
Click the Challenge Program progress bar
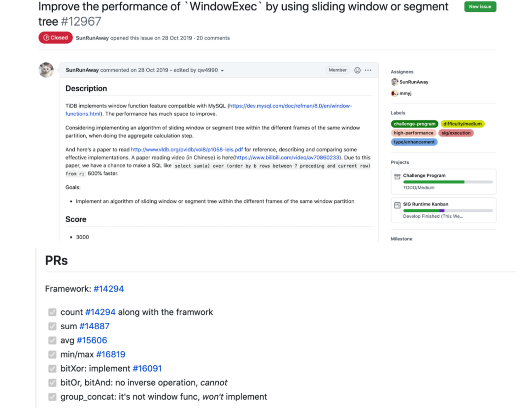(448, 182)
